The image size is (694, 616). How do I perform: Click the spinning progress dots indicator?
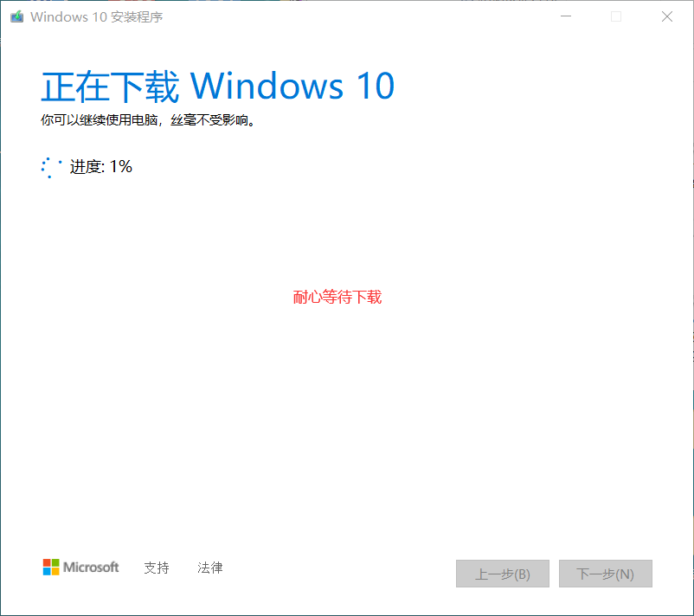click(x=51, y=168)
